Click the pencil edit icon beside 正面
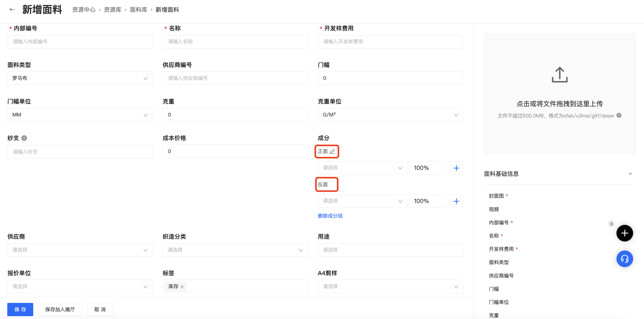The height and width of the screenshot is (319, 644). click(x=332, y=151)
